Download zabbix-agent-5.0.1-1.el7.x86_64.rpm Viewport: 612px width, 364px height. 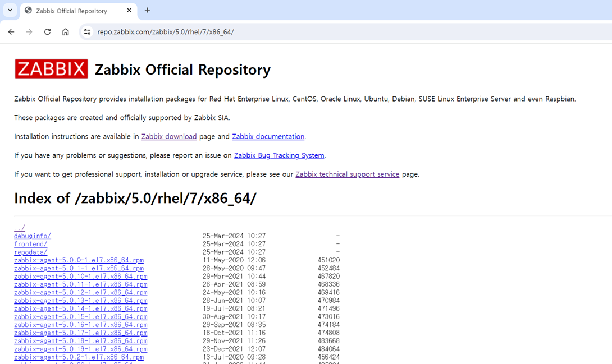(79, 268)
